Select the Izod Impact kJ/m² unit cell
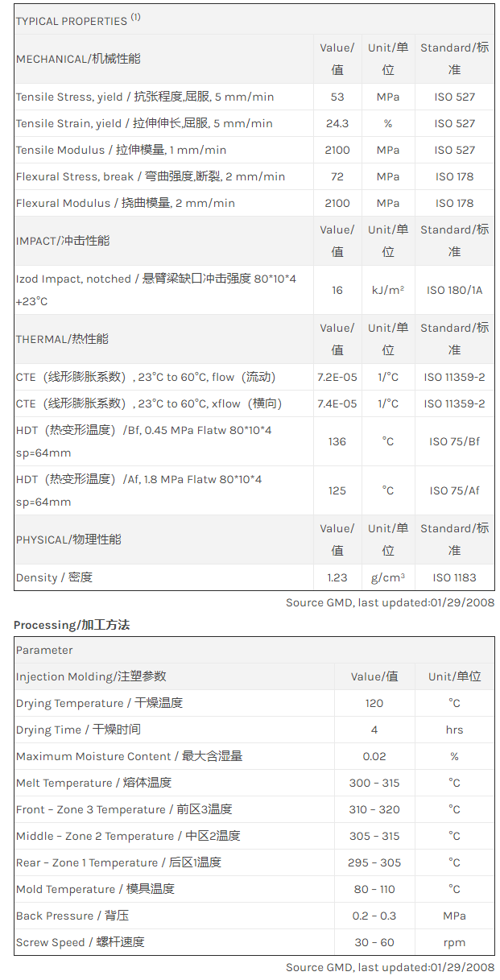 tap(387, 290)
